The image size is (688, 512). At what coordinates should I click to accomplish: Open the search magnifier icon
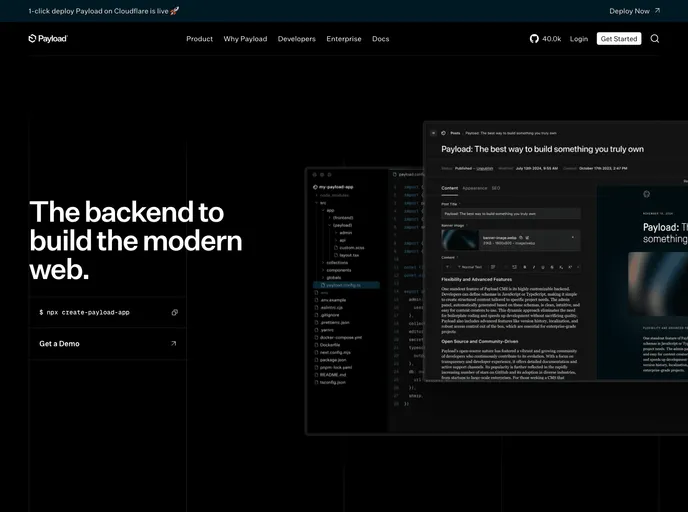pos(655,39)
